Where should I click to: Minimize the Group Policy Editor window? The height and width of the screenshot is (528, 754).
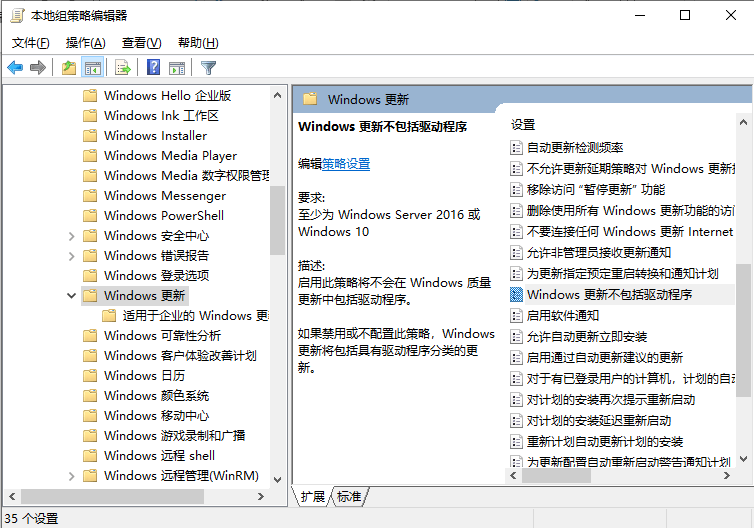click(640, 15)
